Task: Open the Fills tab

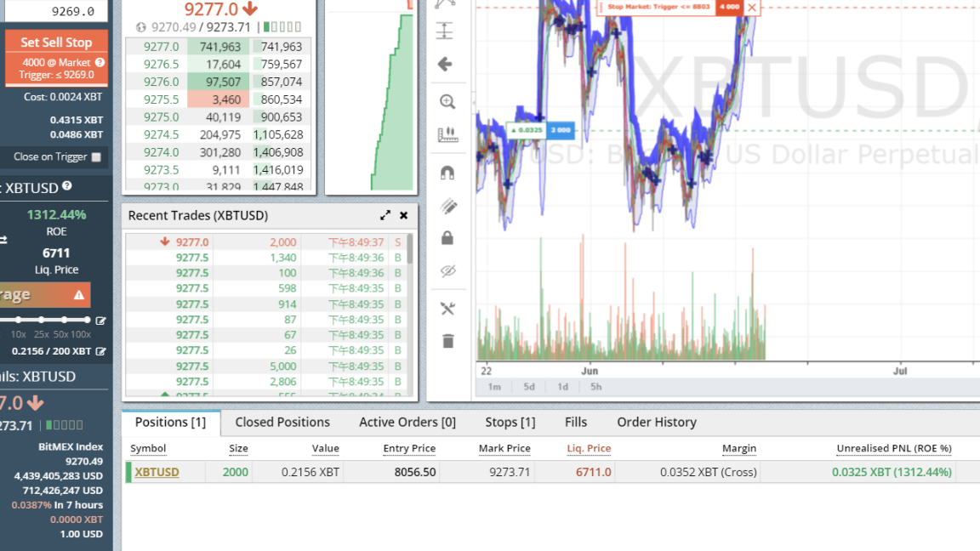Action: tap(576, 423)
